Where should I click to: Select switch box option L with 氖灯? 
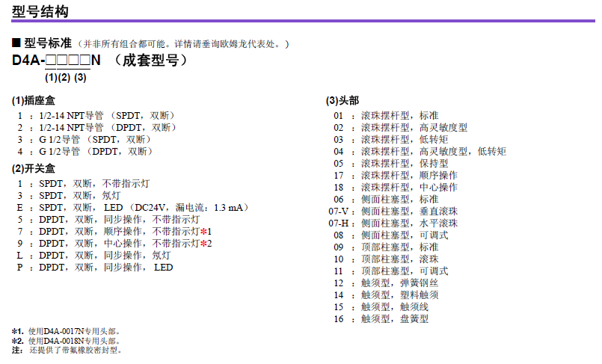pos(105,255)
